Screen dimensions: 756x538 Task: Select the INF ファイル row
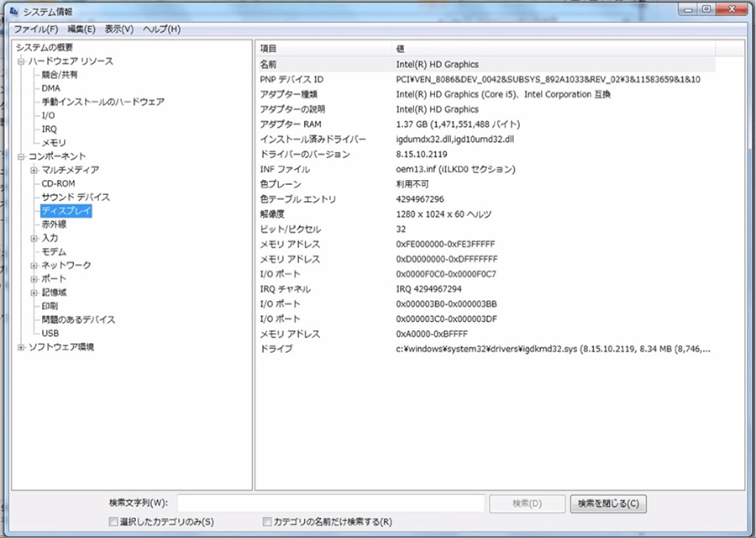pyautogui.click(x=486, y=169)
